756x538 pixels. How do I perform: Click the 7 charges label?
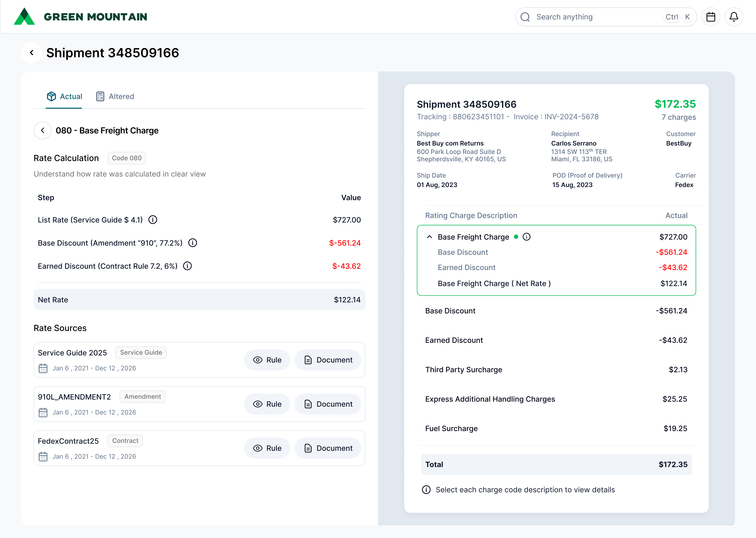[679, 117]
